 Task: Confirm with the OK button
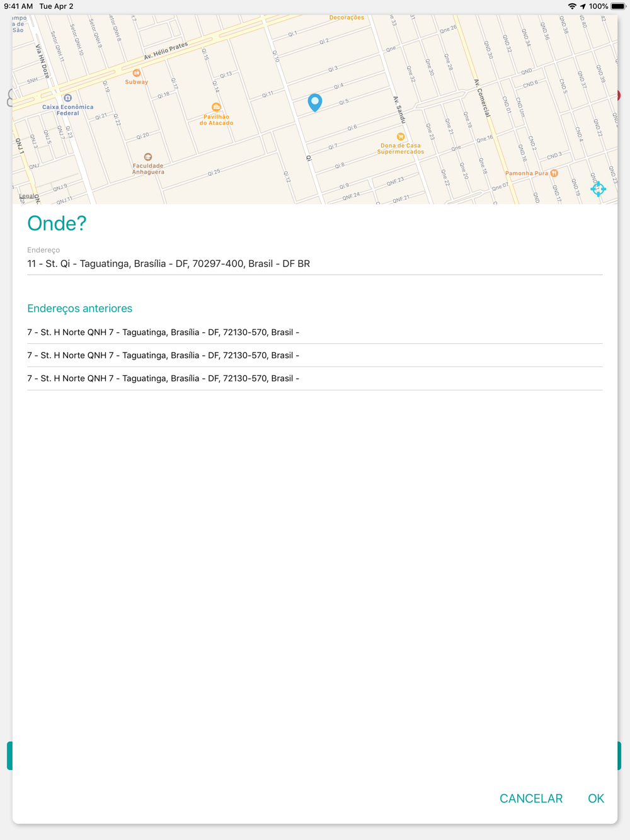pos(596,798)
